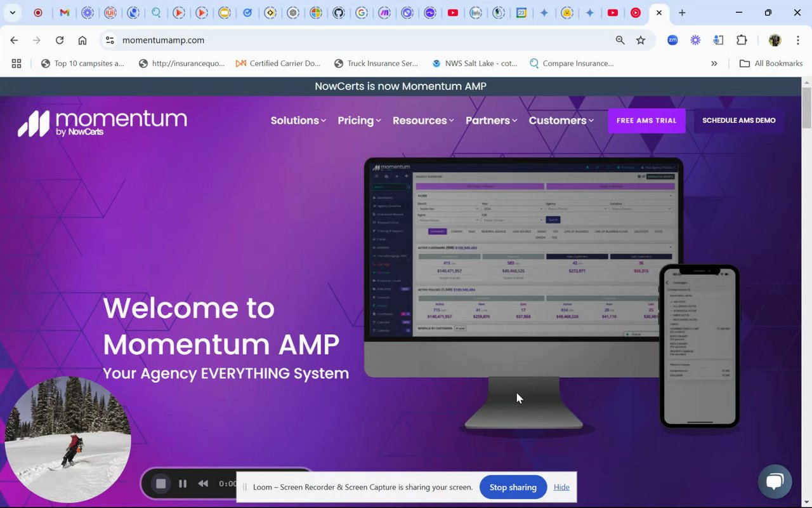This screenshot has width=812, height=508.
Task: Click 'Your Agency EVERYTHING System' tagline
Action: [x=226, y=373]
